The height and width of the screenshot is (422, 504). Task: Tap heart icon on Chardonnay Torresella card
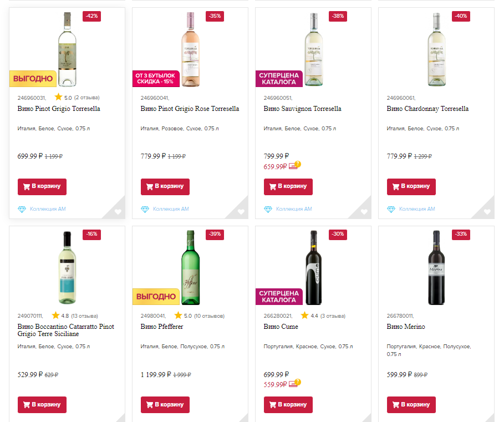click(487, 212)
